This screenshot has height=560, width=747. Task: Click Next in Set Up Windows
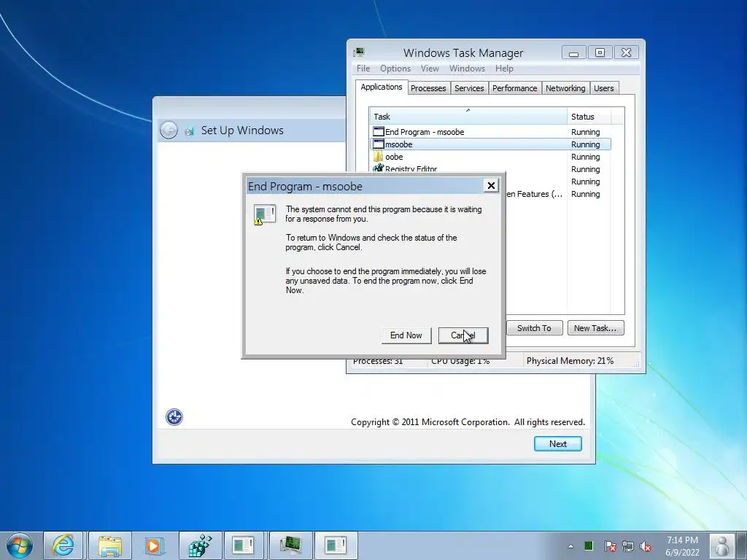(x=558, y=444)
